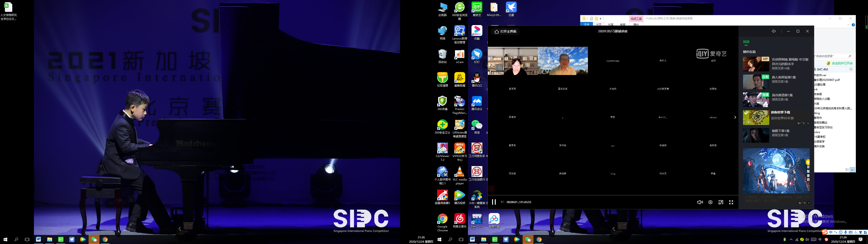Screen dimensions: 868x244
Task: Skip to next video
Action: pyautogui.click(x=502, y=202)
